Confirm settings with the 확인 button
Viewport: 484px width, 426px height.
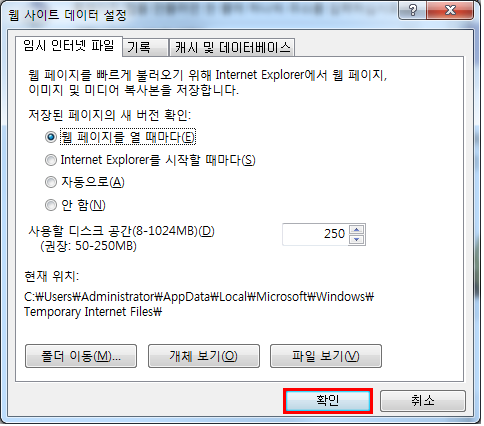[328, 401]
